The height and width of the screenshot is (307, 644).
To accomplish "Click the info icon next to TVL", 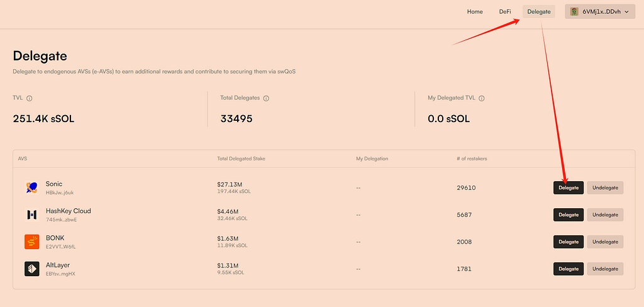I will pos(29,99).
